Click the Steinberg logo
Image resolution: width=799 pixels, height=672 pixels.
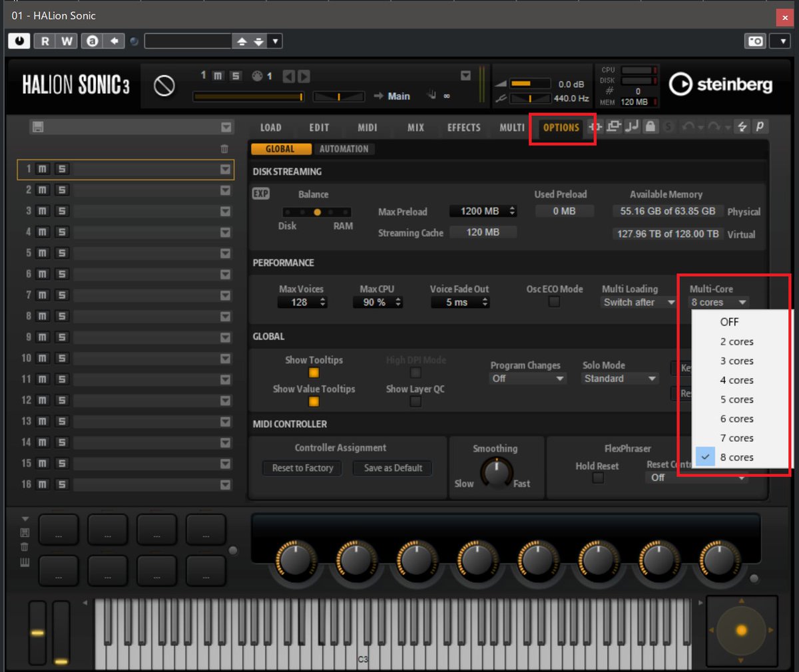720,84
